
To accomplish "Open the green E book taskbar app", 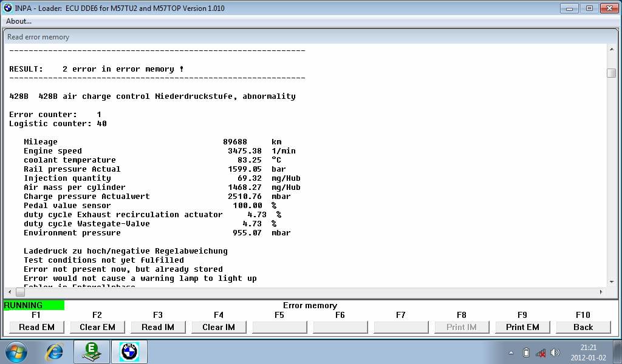I will pos(91,352).
